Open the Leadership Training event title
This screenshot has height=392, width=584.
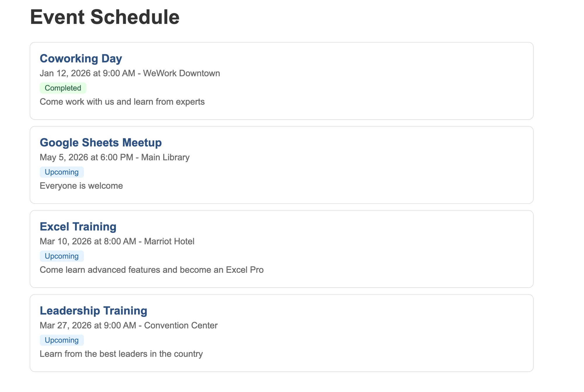click(x=93, y=311)
